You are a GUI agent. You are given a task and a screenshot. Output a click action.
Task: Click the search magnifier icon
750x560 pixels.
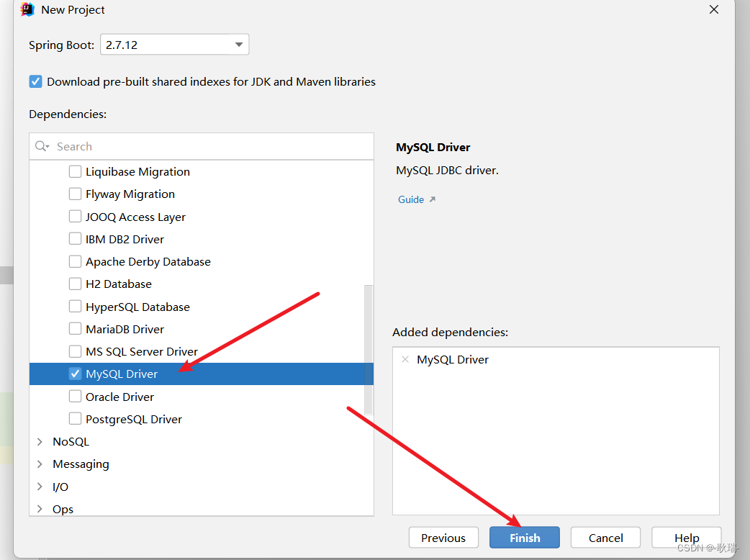point(42,146)
